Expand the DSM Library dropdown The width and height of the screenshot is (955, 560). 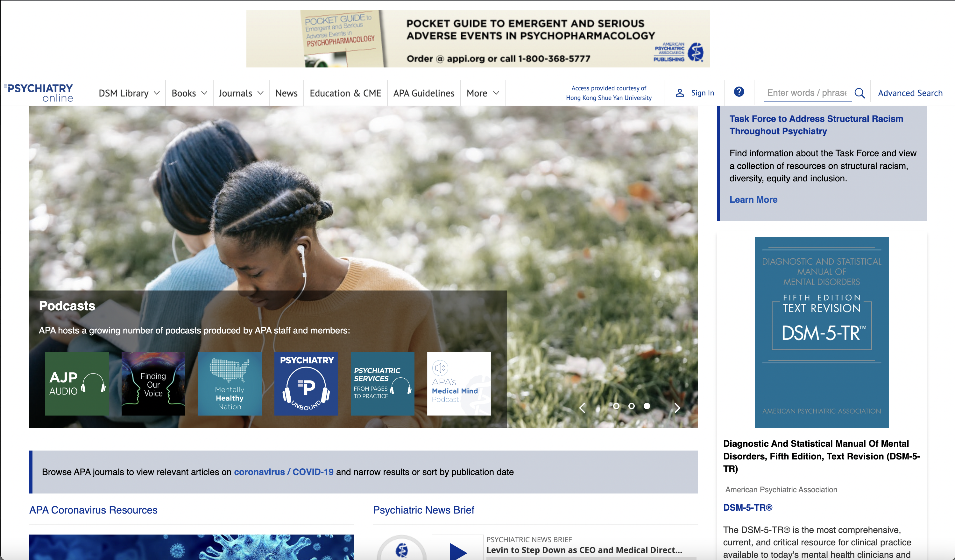[129, 93]
